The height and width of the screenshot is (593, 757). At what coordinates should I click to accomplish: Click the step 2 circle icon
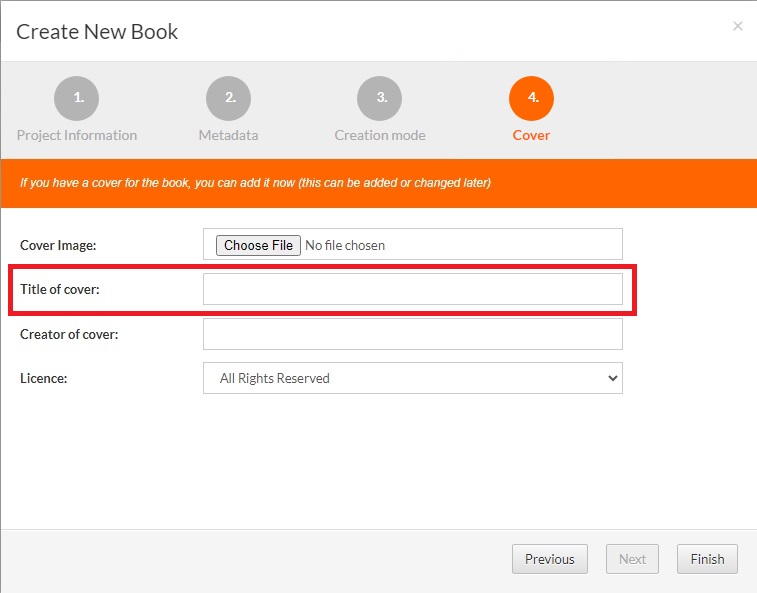(x=228, y=98)
